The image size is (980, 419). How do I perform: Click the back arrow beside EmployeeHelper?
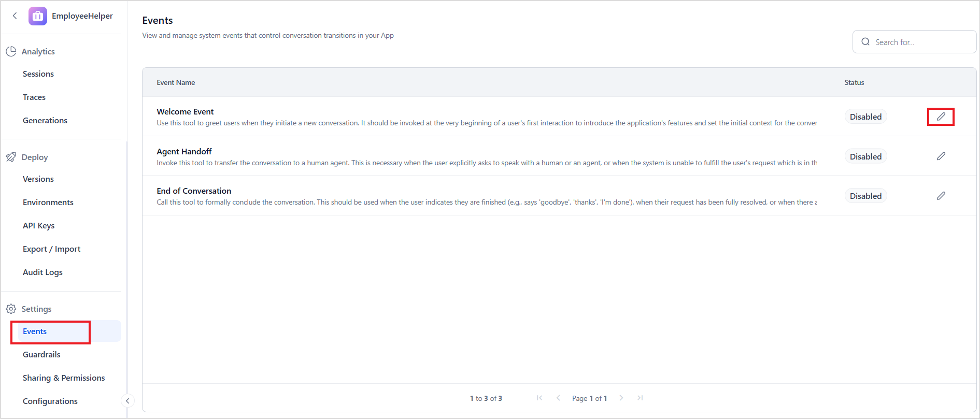pyautogui.click(x=15, y=16)
